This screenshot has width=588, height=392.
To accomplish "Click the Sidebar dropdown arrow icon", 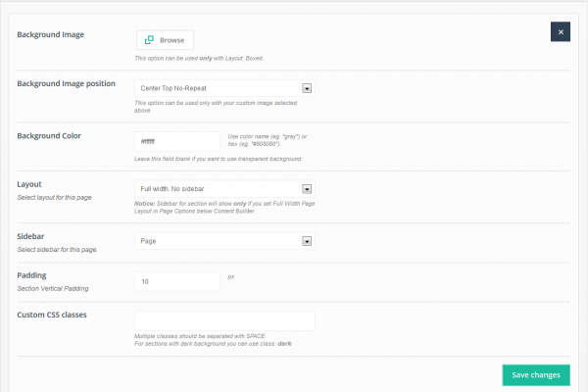I will click(x=307, y=241).
